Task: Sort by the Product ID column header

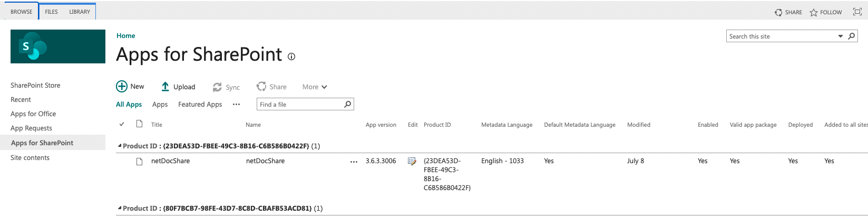Action: (x=437, y=125)
